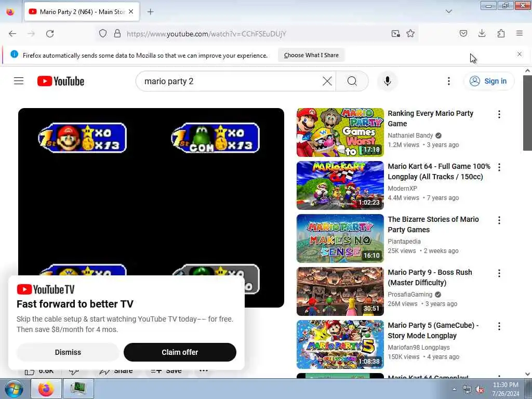Click the video player area
This screenshot has width=532, height=399.
pyautogui.click(x=151, y=208)
